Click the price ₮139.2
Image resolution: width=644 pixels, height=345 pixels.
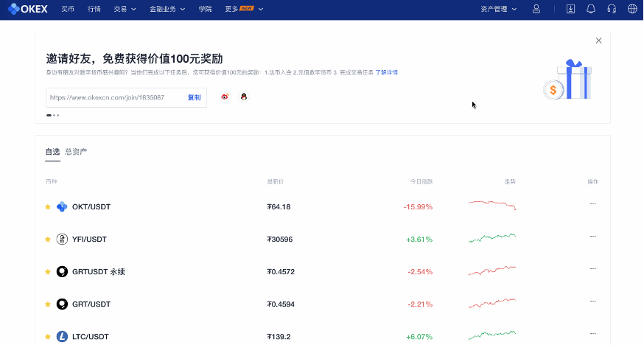tap(279, 336)
